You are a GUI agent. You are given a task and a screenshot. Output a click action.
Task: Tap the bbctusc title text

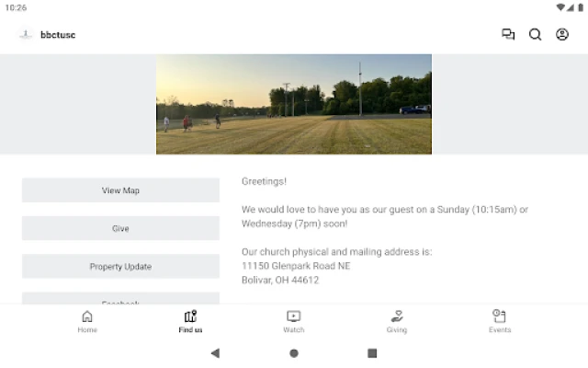(x=58, y=35)
